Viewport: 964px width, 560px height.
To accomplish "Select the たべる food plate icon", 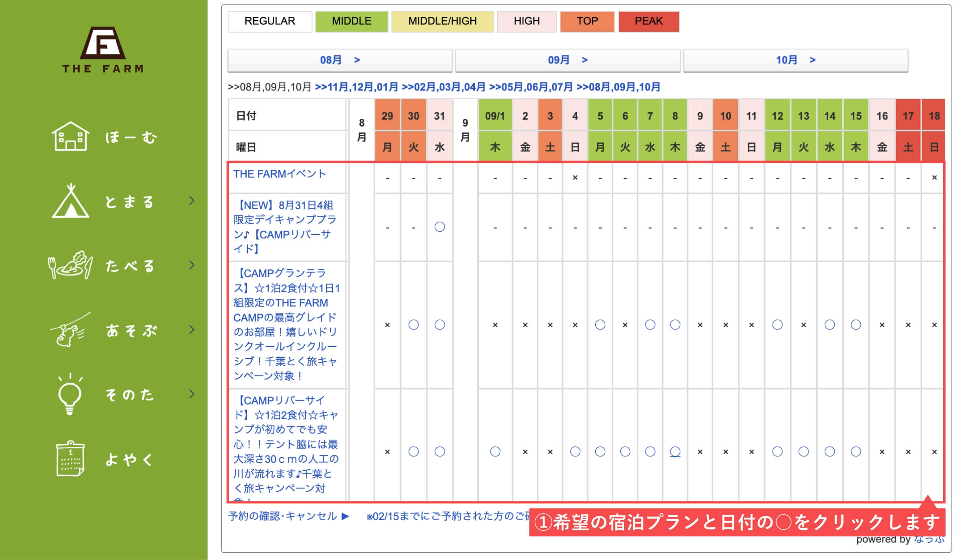I will [70, 265].
